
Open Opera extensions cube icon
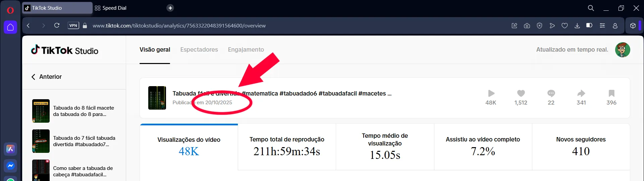click(633, 25)
